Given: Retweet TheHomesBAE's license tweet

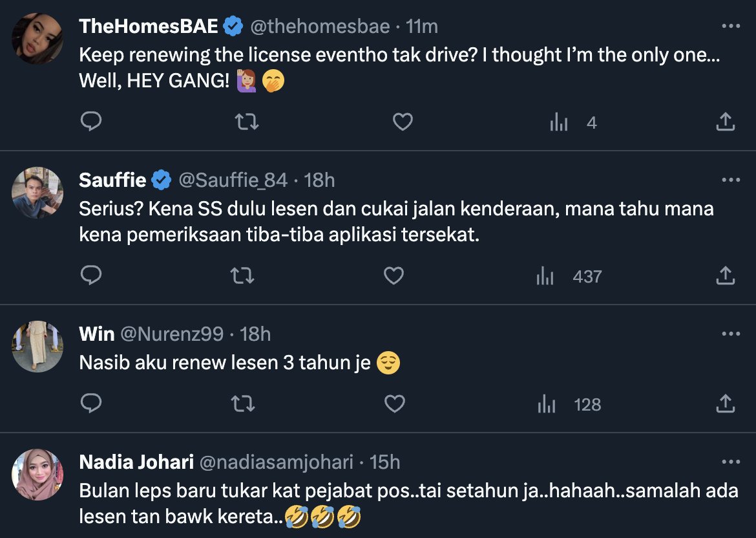Looking at the screenshot, I should point(246,122).
